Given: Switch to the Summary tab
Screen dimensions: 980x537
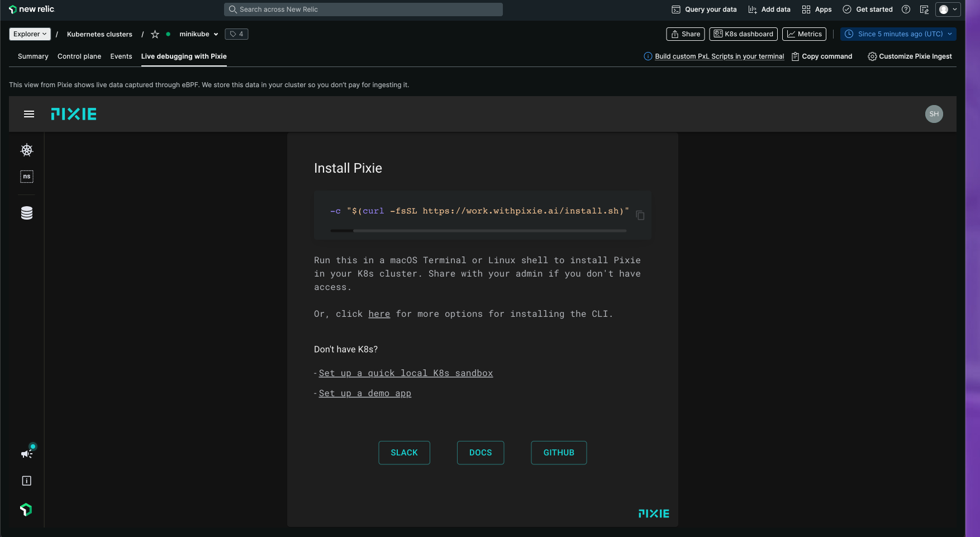Looking at the screenshot, I should (x=33, y=56).
